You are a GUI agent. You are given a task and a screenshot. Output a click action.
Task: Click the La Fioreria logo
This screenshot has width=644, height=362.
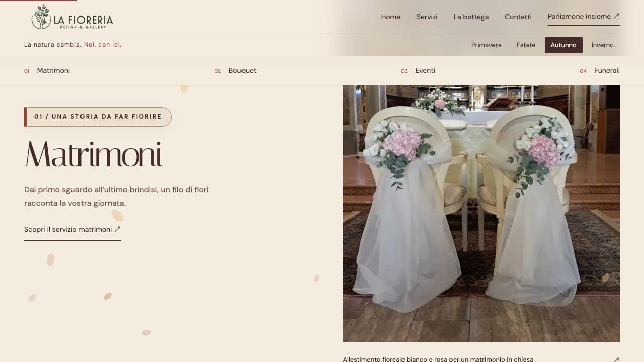(x=72, y=17)
